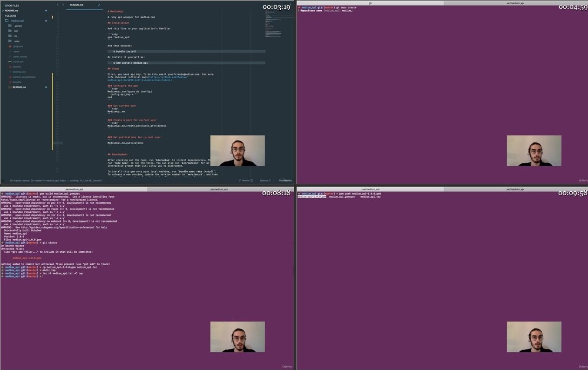Click 'MediumApi.me.create_post(post_attributes)' line
The height and width of the screenshot is (370, 588).
coord(137,126)
